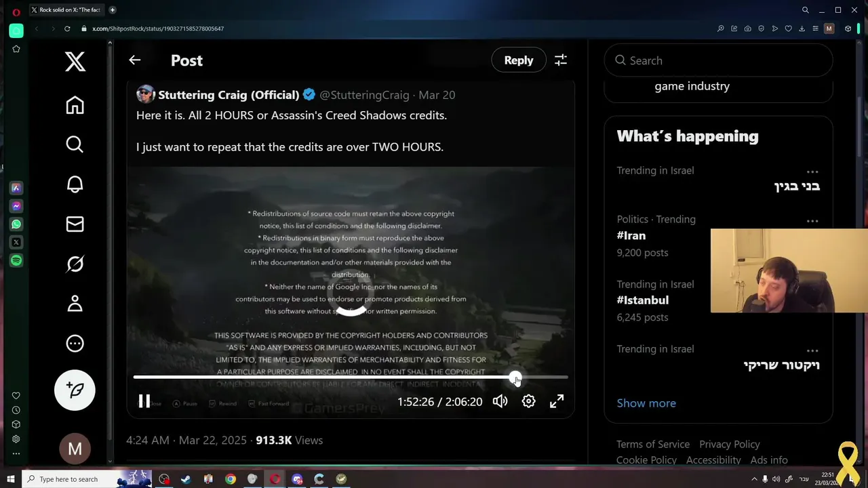Open the downloads icon in toolbar
Screen dimensions: 868x488
802,28
